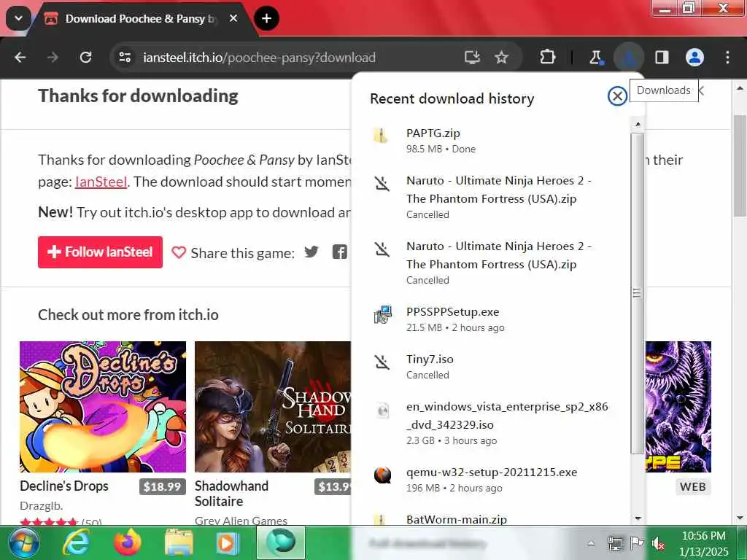Open the Windows Start menu
The width and height of the screenshot is (747, 560).
pos(23,542)
